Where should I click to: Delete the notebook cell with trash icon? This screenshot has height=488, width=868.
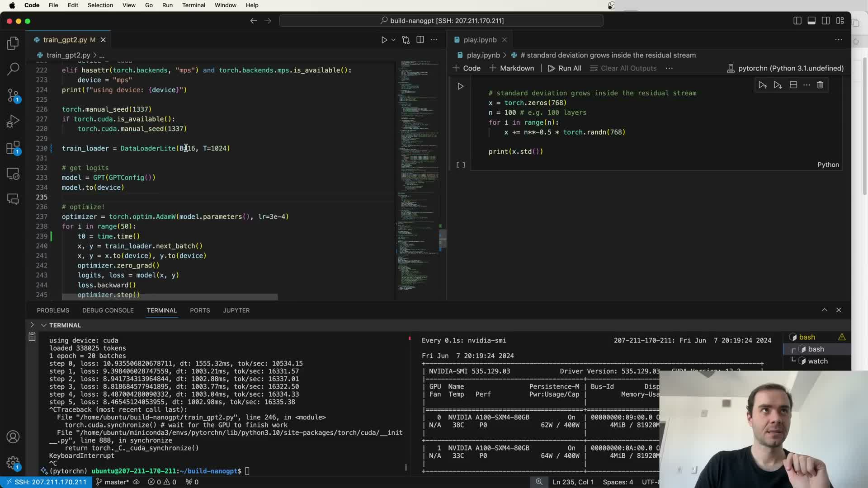pos(820,85)
